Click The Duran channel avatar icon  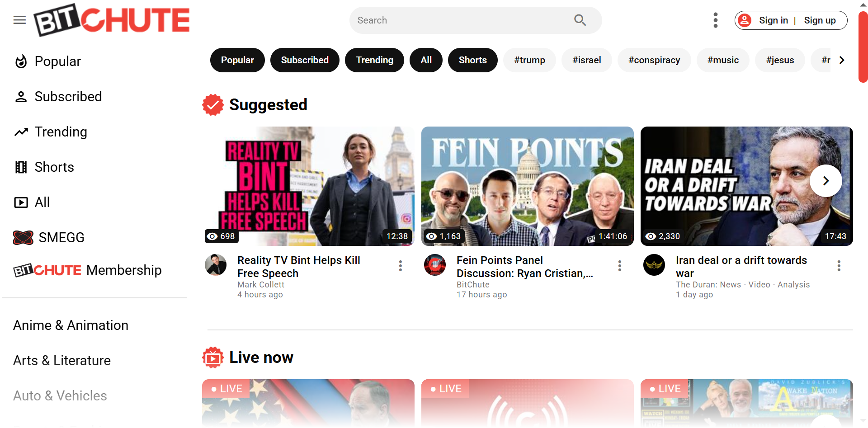tap(654, 265)
